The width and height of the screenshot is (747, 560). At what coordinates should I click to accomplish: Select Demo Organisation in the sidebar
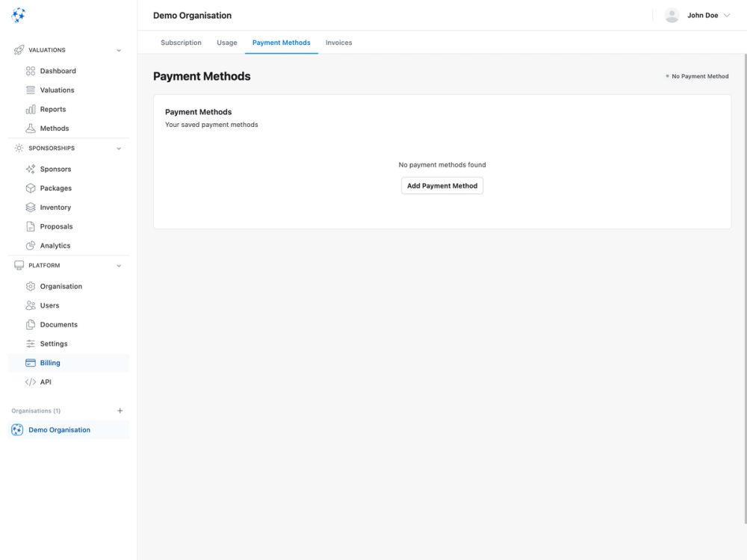click(60, 429)
